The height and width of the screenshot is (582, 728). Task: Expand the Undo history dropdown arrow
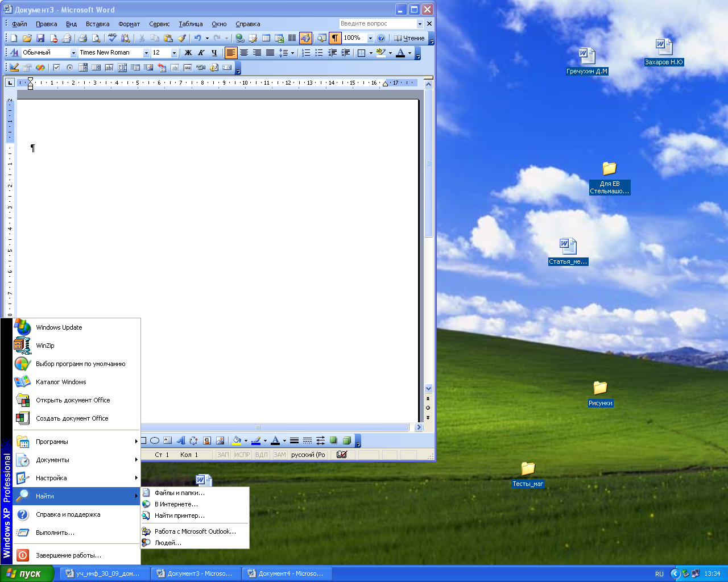207,38
